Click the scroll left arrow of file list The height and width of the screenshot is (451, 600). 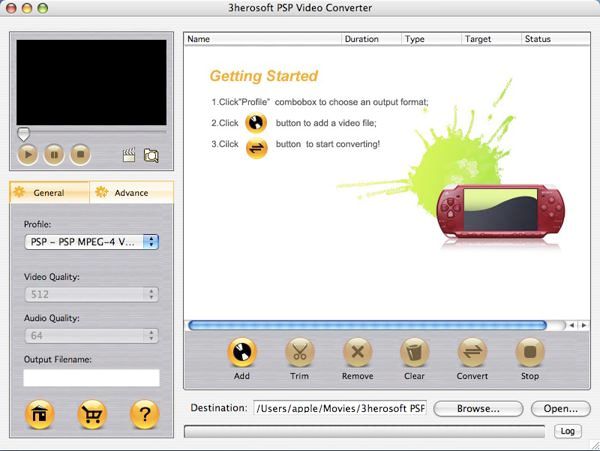pos(572,325)
